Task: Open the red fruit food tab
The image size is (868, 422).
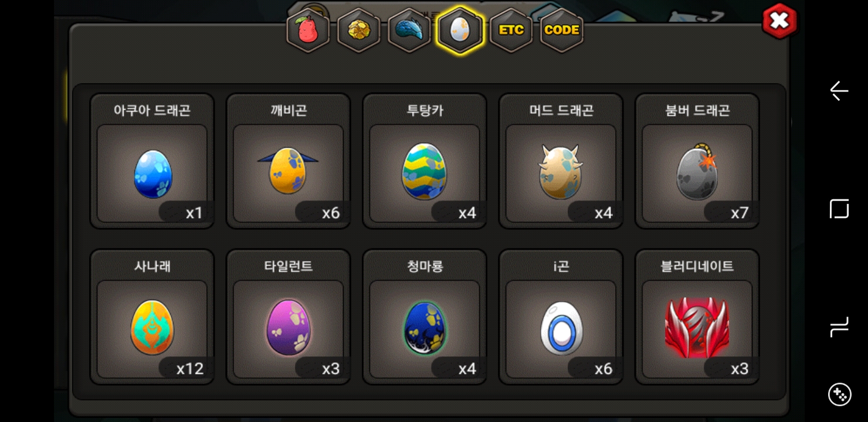Action: (308, 30)
